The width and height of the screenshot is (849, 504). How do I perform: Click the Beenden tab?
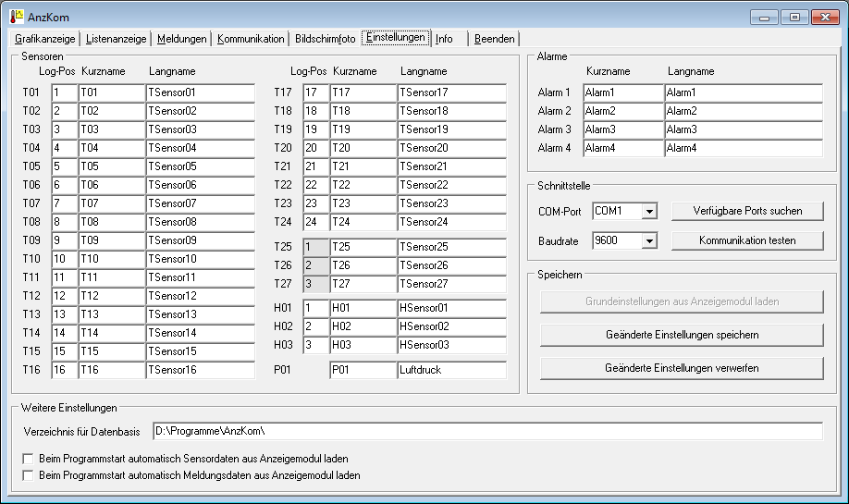495,39
